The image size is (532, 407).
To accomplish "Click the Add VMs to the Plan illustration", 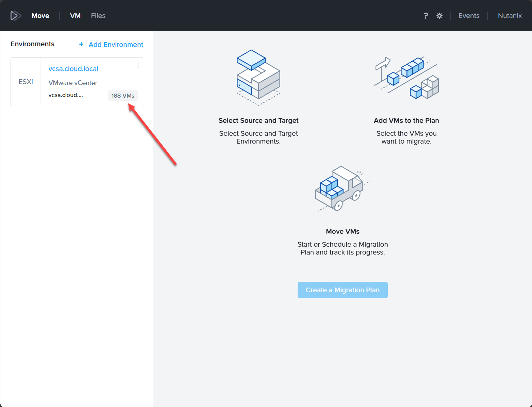I will (x=406, y=78).
